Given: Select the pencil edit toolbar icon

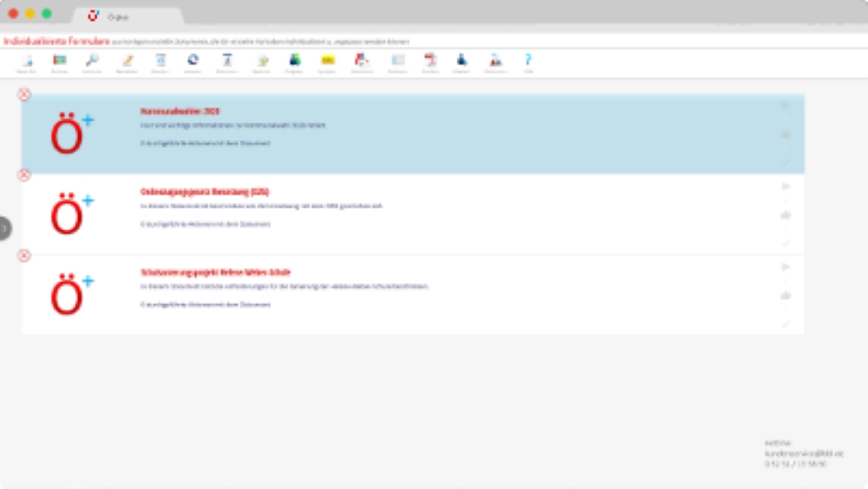Looking at the screenshot, I should (128, 60).
